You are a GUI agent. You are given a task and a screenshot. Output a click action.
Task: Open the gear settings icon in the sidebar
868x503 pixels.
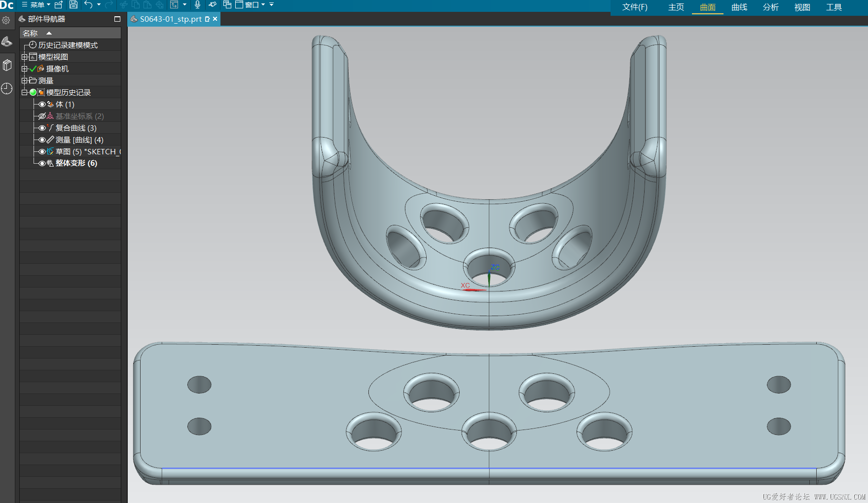coord(6,20)
